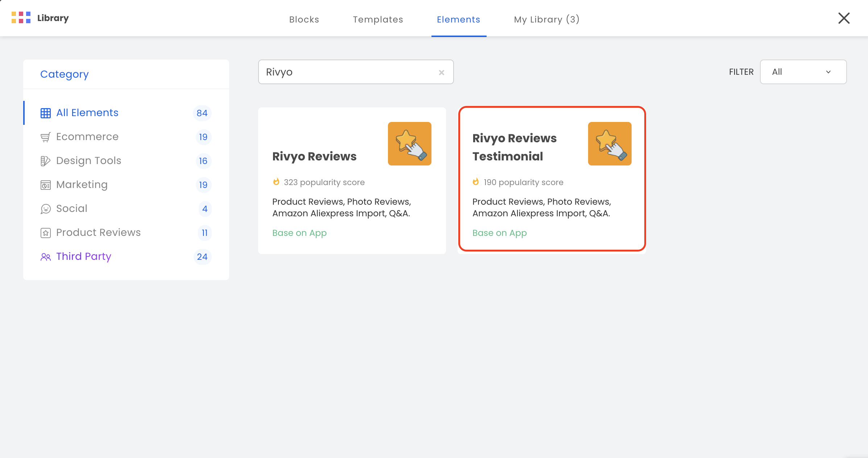The width and height of the screenshot is (868, 458).
Task: Click the Design Tools icon
Action: [46, 161]
